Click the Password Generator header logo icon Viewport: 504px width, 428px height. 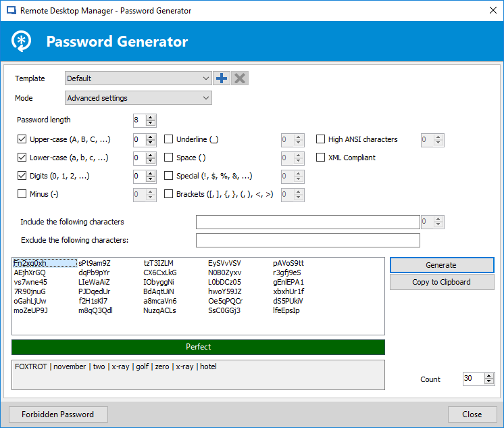pyautogui.click(x=22, y=42)
